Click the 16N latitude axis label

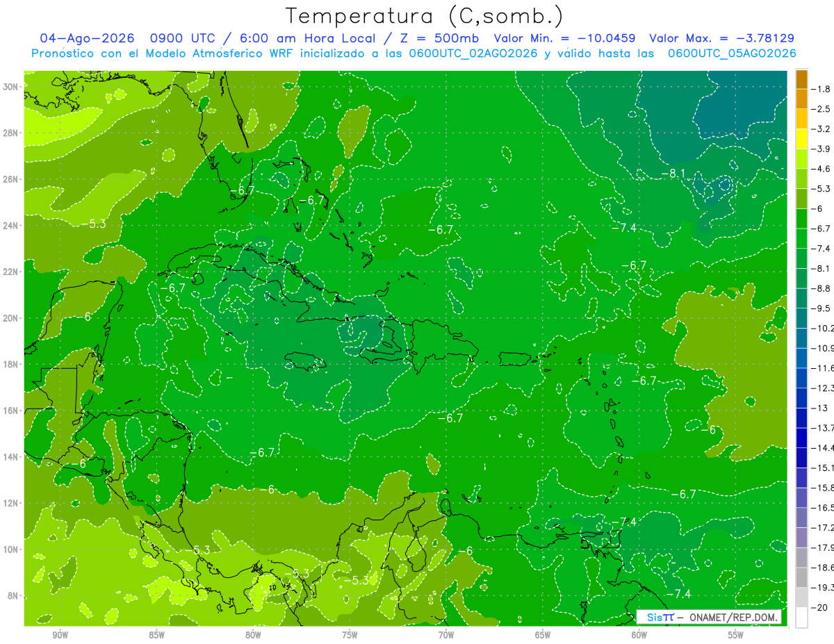coord(11,411)
